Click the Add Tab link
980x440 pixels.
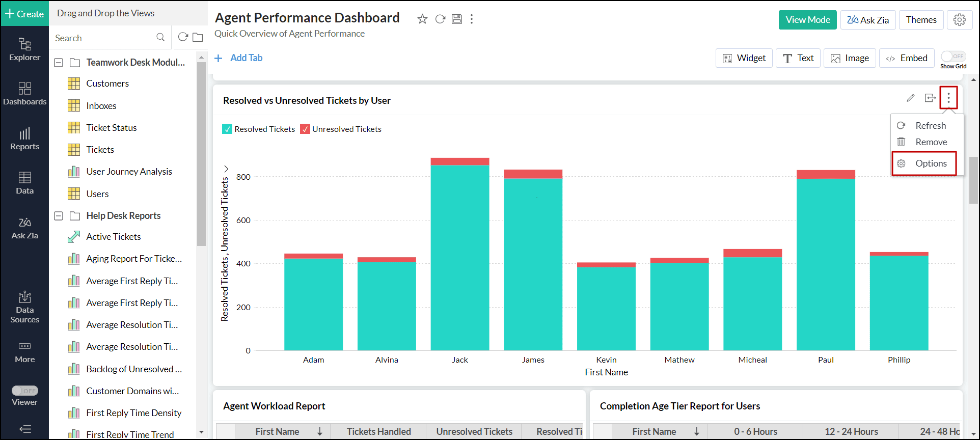246,58
